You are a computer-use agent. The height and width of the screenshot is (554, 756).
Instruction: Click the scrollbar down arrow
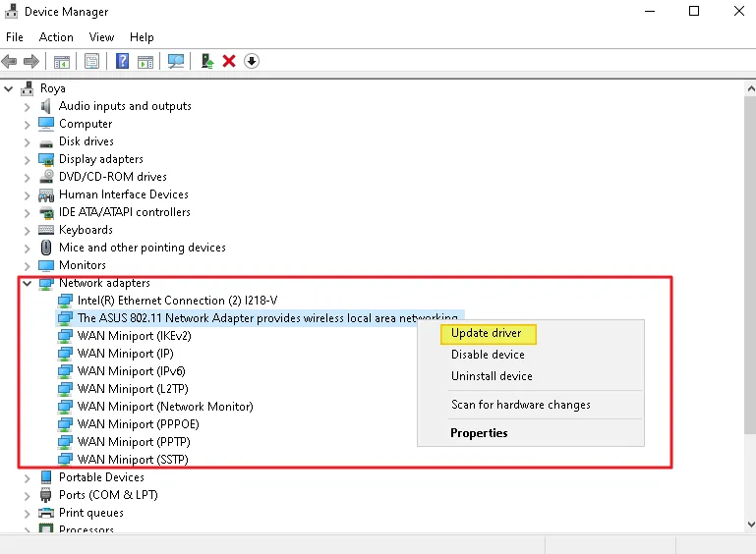click(x=750, y=525)
